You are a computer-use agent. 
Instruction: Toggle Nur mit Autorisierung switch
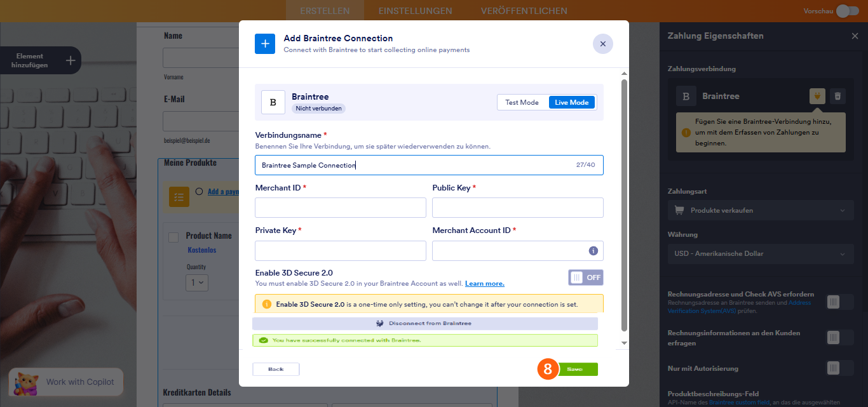coord(840,368)
